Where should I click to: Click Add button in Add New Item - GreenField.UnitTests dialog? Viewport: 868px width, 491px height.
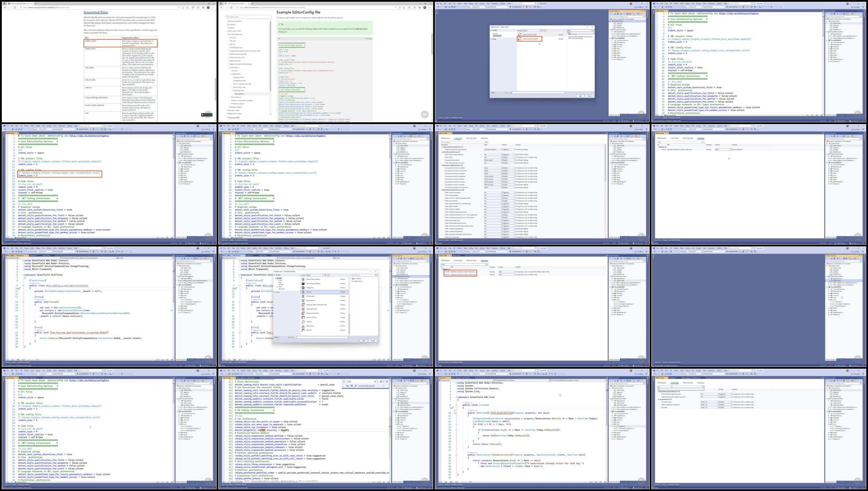(363, 340)
